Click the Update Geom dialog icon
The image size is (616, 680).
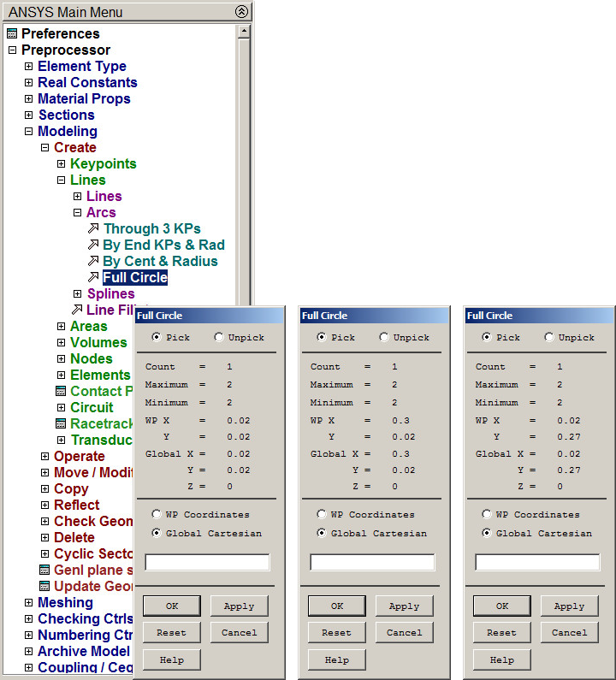[45, 586]
